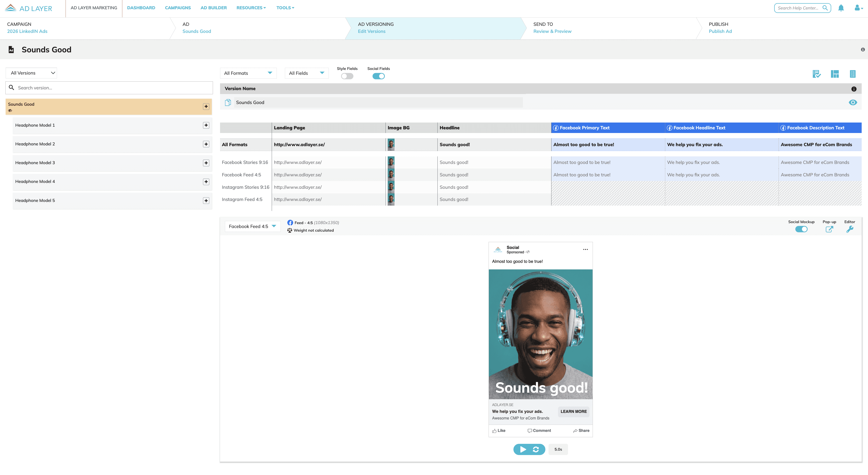Open the Resources menu

251,8
